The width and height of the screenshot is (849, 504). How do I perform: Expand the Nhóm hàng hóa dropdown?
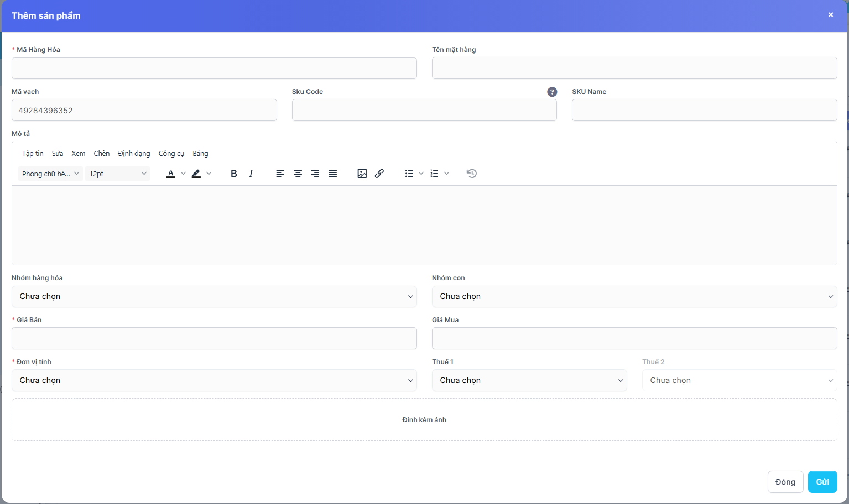[x=214, y=297]
